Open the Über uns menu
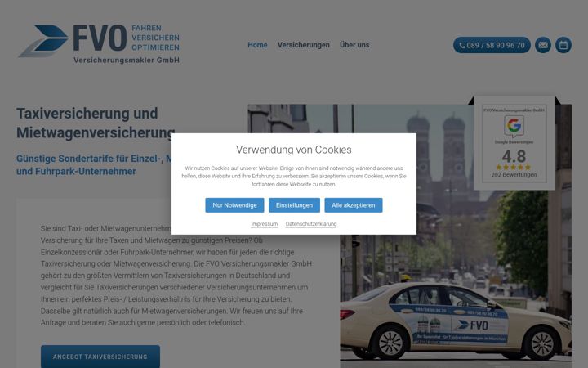 click(354, 45)
